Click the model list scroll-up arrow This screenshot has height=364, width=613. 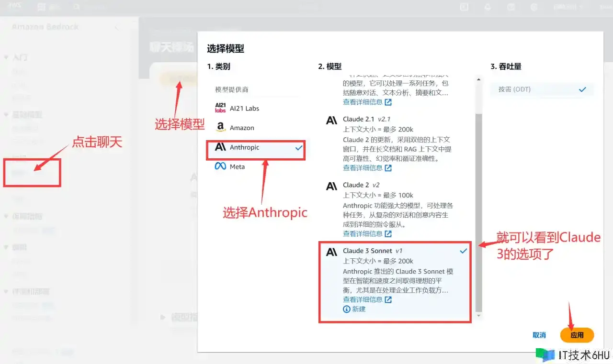[x=478, y=79]
